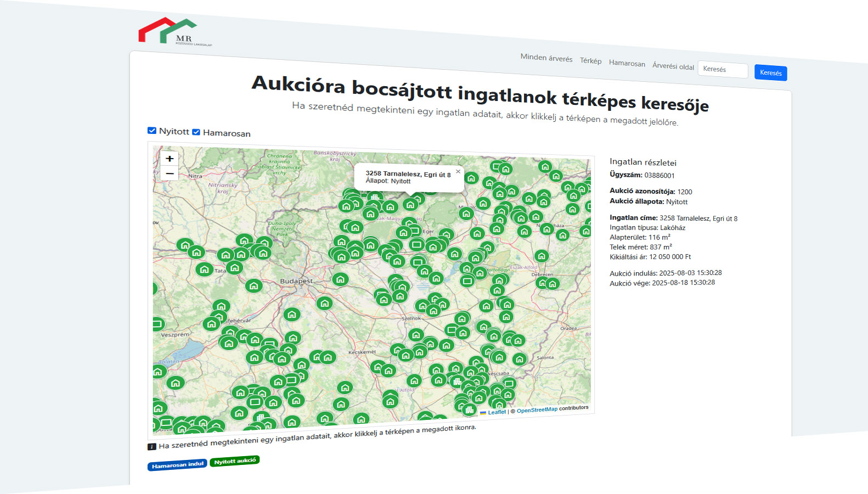Click house marker left of Tata label
The height and width of the screenshot is (494, 868).
[205, 270]
